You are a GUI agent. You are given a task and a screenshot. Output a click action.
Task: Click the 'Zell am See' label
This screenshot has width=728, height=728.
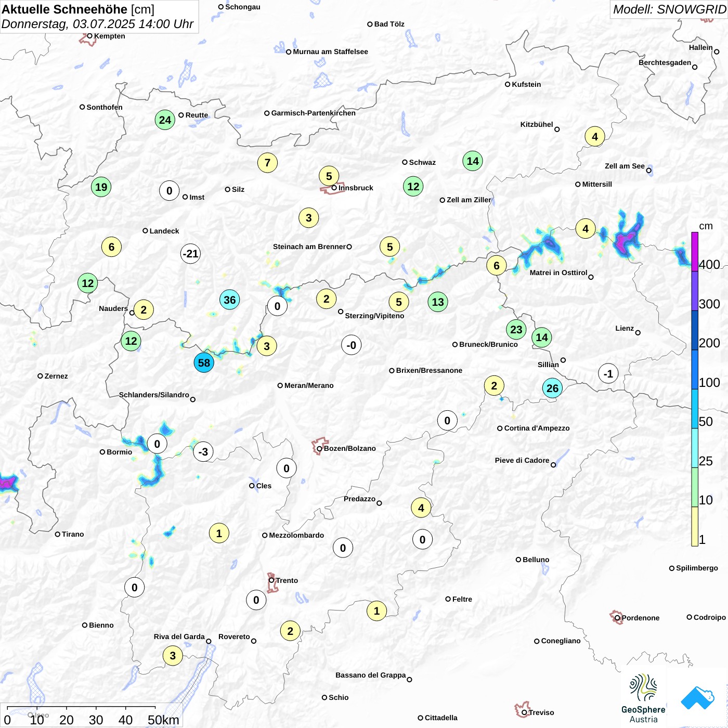[625, 166]
